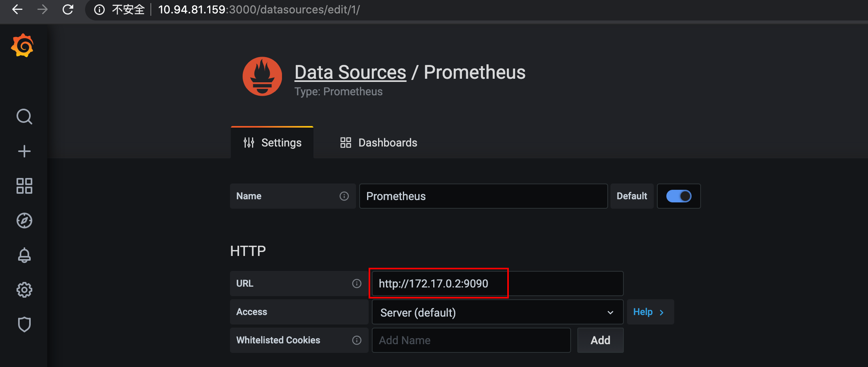Switch to the Settings tab
The width and height of the screenshot is (868, 367).
click(273, 143)
